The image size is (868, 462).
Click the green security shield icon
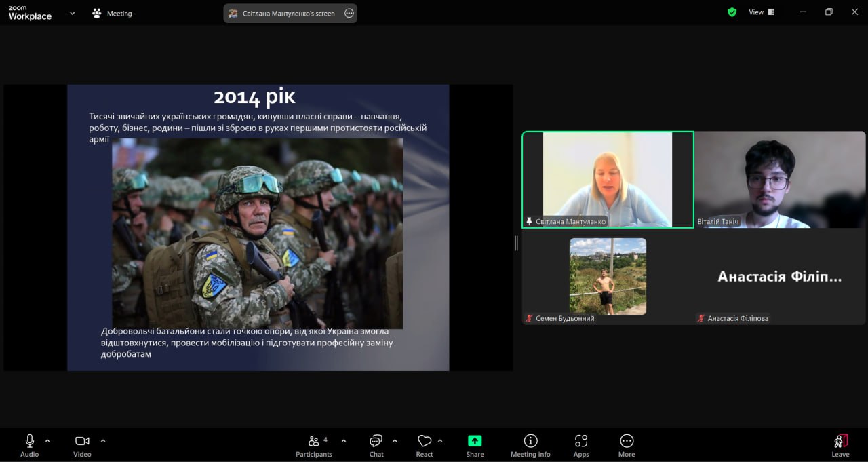pyautogui.click(x=732, y=12)
